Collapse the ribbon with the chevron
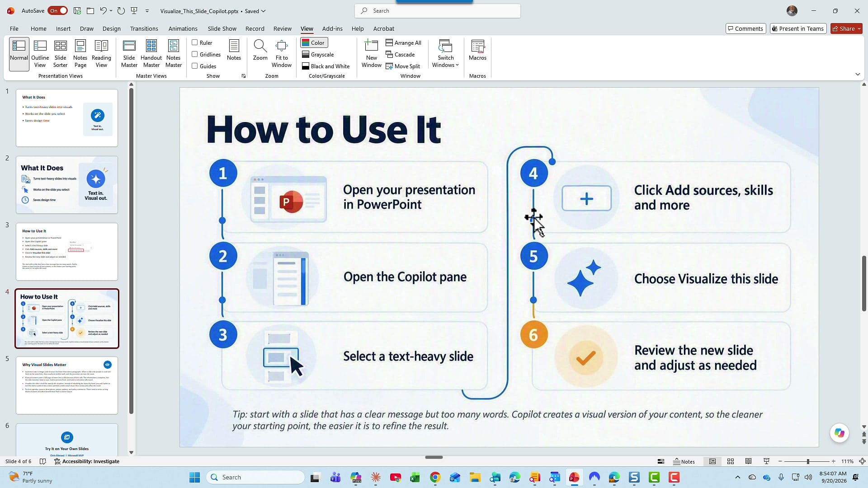868x488 pixels. pyautogui.click(x=858, y=74)
